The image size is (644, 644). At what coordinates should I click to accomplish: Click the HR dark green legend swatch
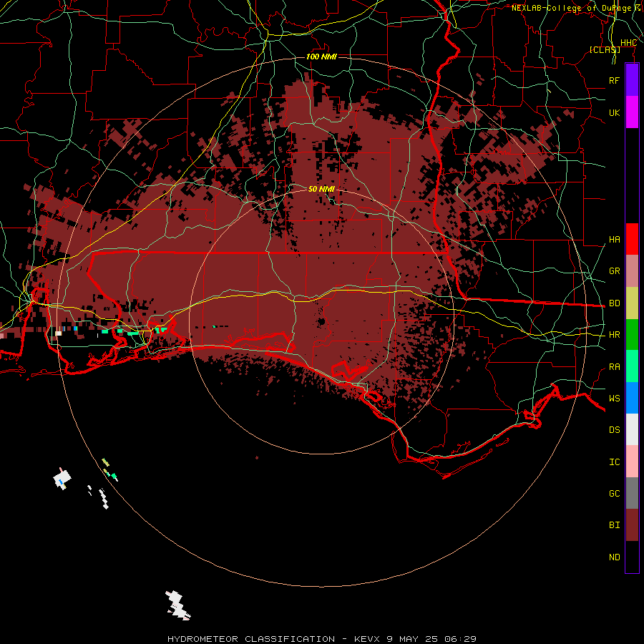[632, 335]
